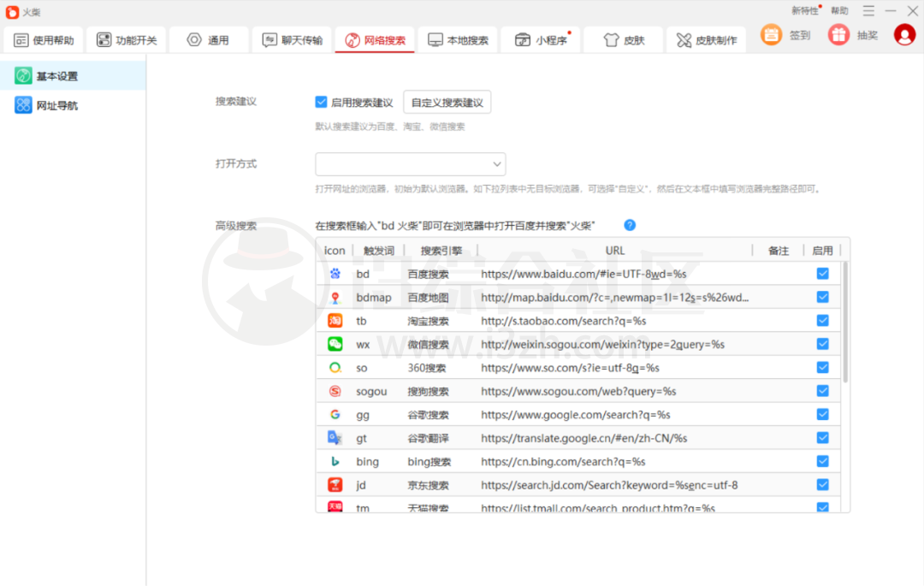Screen dimensions: 924x586
Task: Open the 帮助 link in title bar
Action: (839, 10)
